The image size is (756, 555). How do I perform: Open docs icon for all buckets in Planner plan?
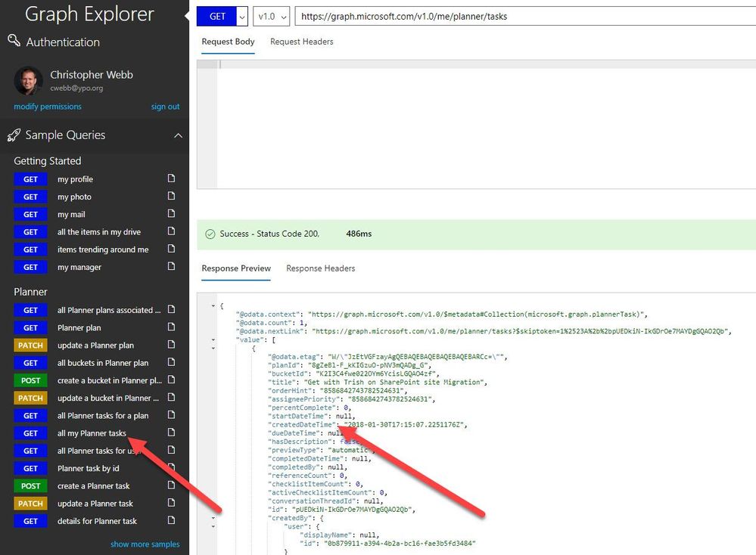[x=171, y=362]
